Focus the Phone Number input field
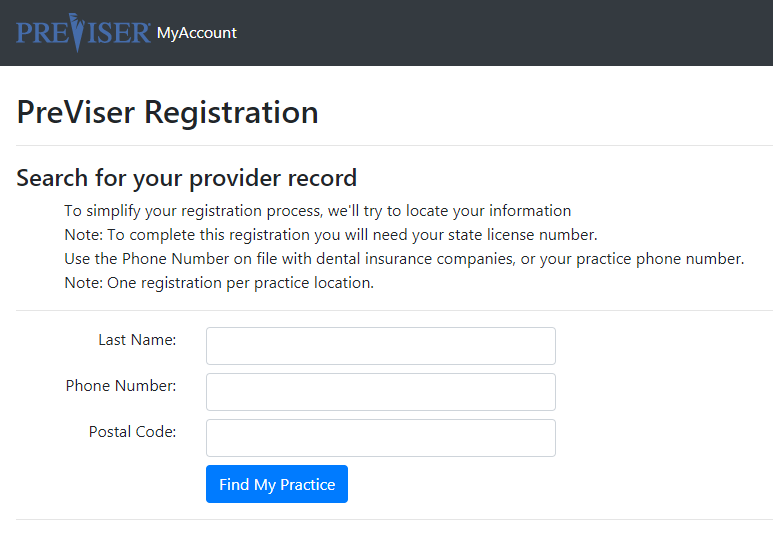Image resolution: width=773 pixels, height=533 pixels. (x=381, y=392)
